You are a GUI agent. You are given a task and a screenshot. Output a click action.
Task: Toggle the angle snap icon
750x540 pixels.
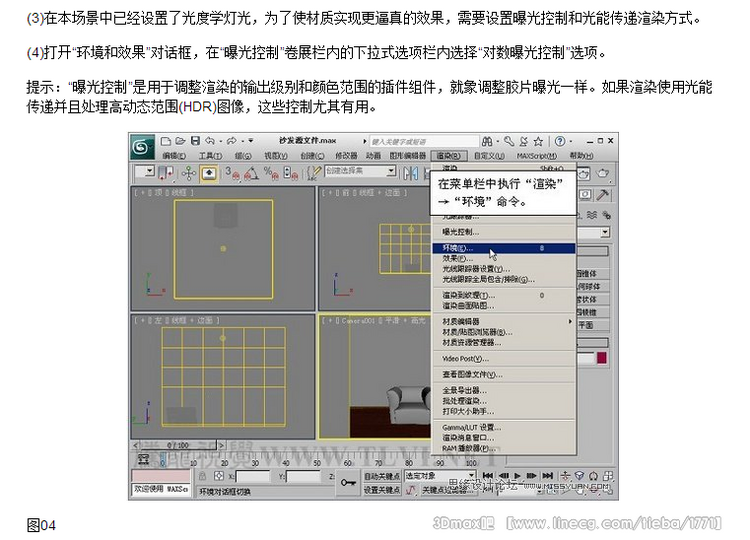click(x=251, y=173)
